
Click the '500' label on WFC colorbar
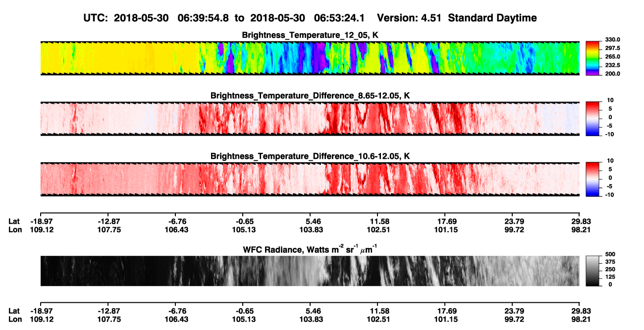611,255
